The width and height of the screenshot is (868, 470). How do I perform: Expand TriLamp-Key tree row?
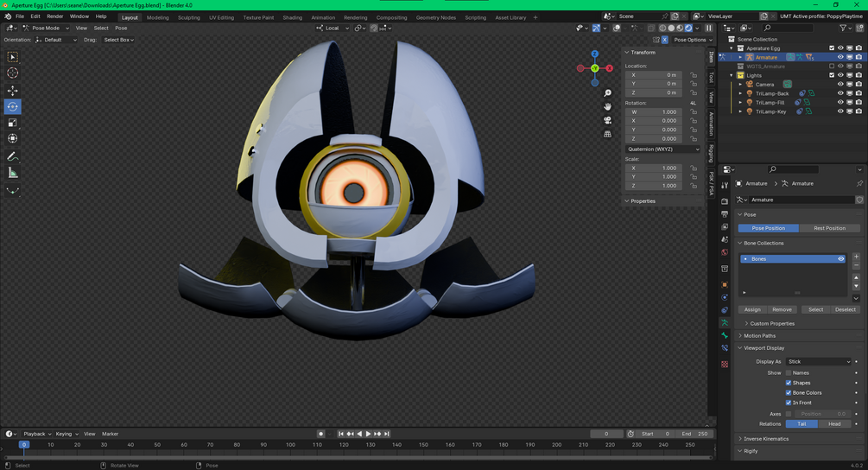tap(741, 111)
